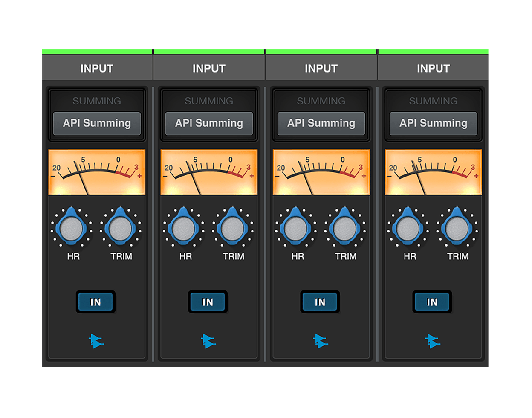Click the TRIM knob on fourth channel

[457, 228]
